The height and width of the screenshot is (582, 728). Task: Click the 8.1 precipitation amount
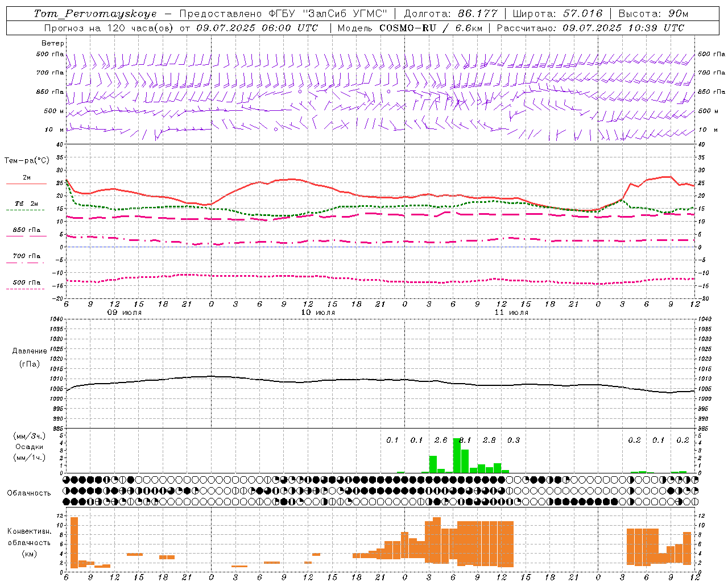[x=465, y=440]
